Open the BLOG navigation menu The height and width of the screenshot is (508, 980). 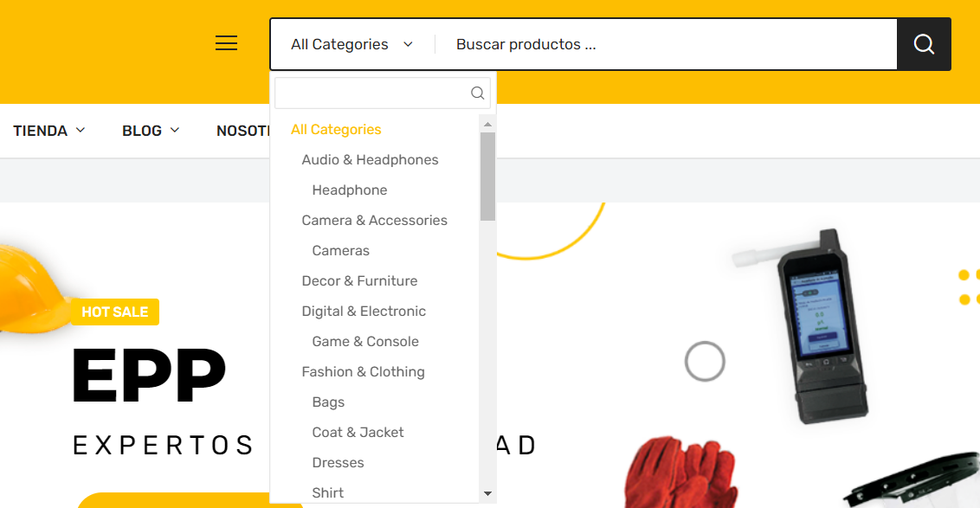[142, 131]
